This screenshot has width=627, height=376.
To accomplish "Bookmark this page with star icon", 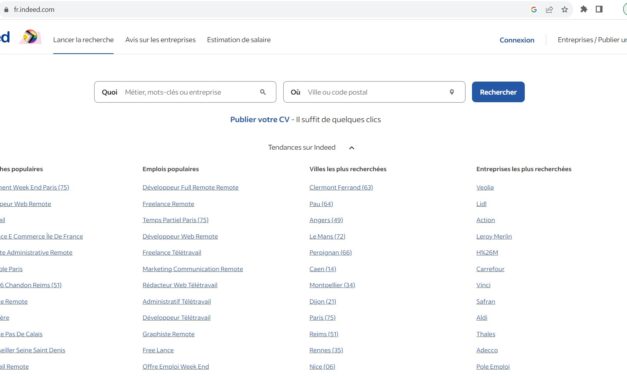I will (565, 9).
